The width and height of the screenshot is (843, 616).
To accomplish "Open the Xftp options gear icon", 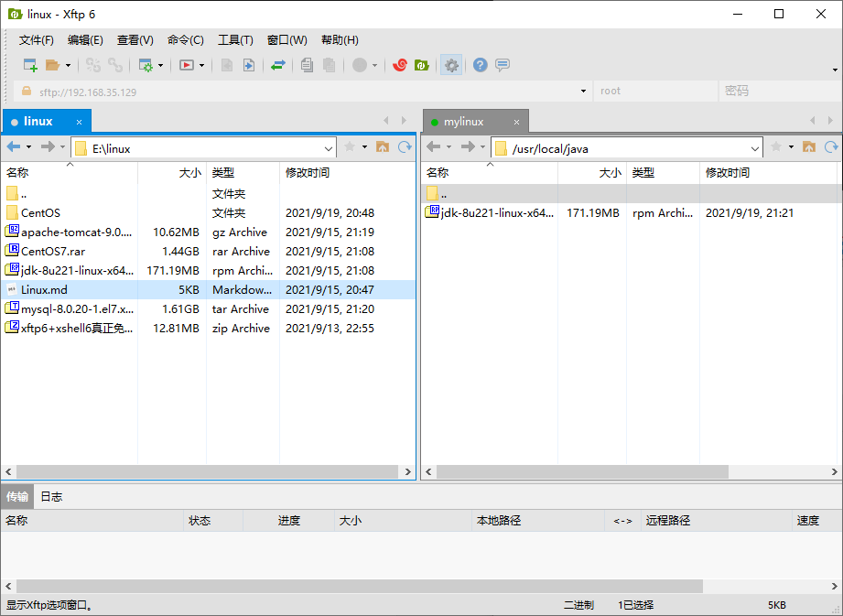I will [x=451, y=65].
